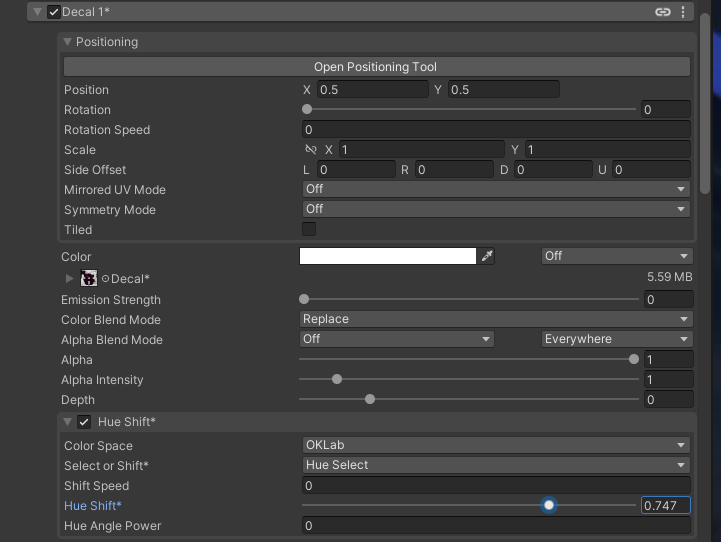Click the Decal texture thumbnail icon
Image resolution: width=721 pixels, height=542 pixels.
[89, 278]
